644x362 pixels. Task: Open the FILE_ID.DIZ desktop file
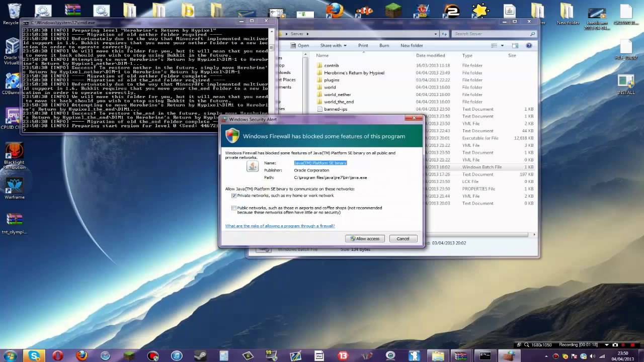click(626, 50)
